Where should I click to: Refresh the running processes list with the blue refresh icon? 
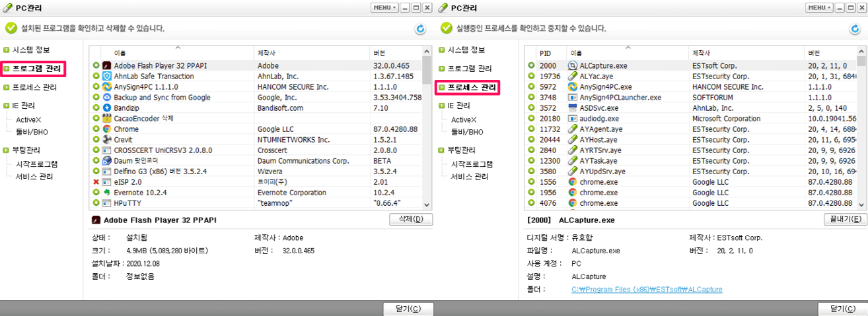click(854, 28)
